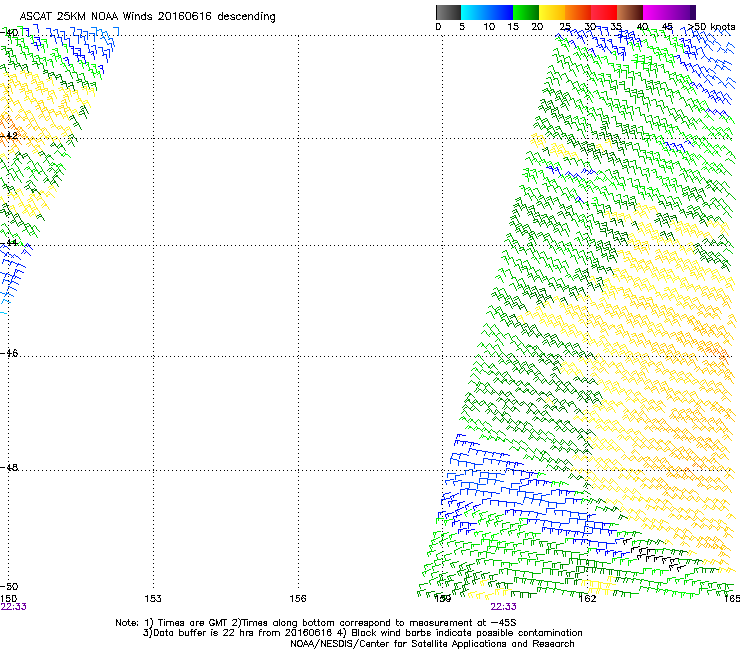
Task: Click the latitude label -46
Action: point(9,353)
